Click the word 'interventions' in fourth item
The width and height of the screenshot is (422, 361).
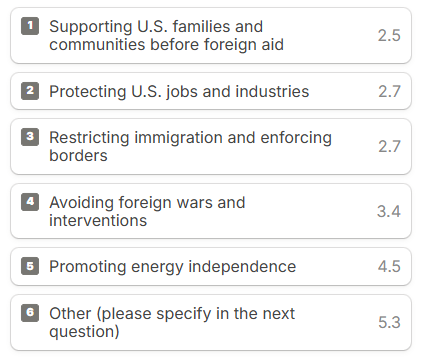[x=98, y=220]
